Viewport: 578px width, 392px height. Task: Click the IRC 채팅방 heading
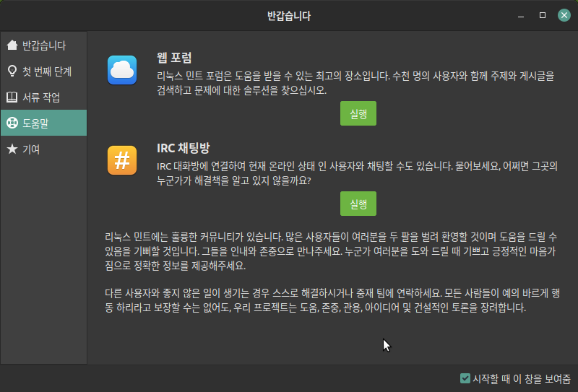pos(184,148)
